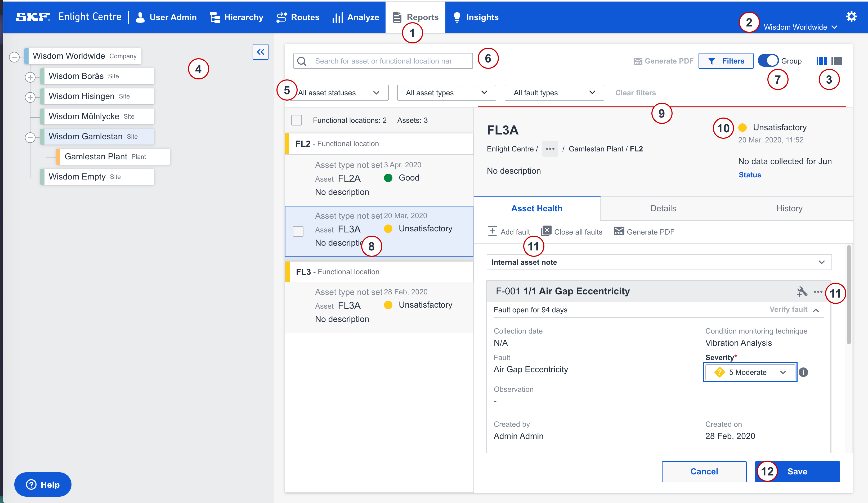Click the severity info icon
Image resolution: width=868 pixels, height=503 pixels.
tap(803, 372)
